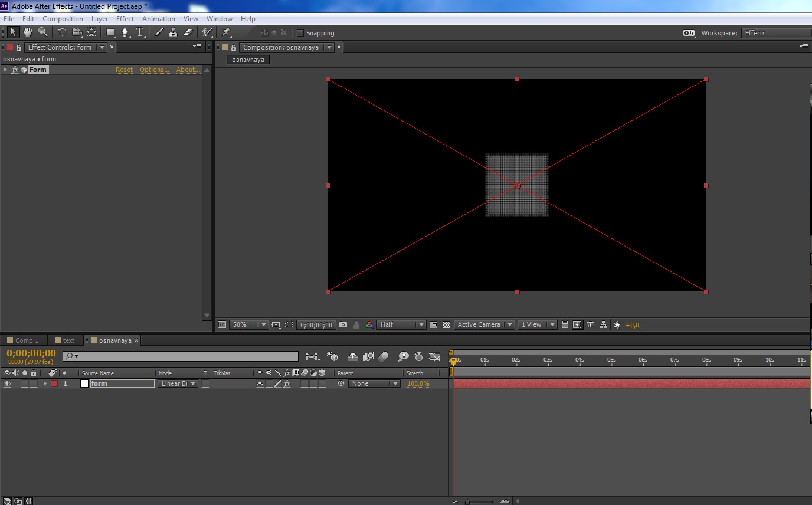Open Form effect Options...
Viewport: 812px width, 505px height.
[x=155, y=70]
